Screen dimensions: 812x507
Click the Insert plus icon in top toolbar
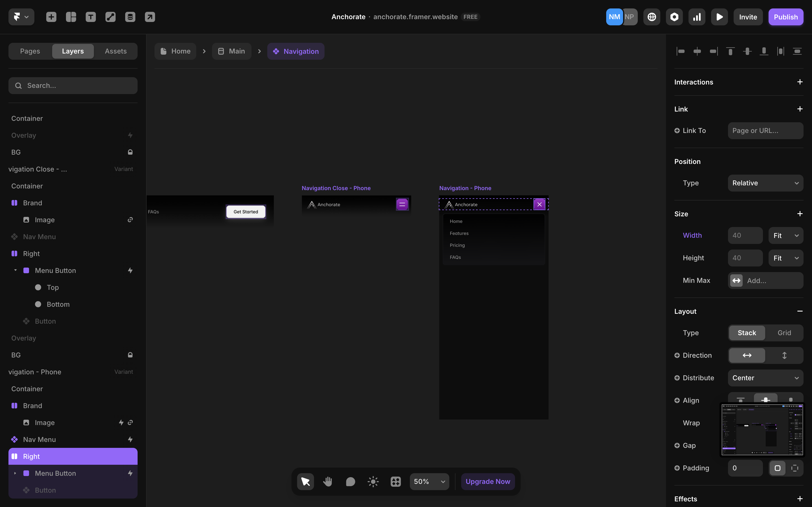click(51, 17)
